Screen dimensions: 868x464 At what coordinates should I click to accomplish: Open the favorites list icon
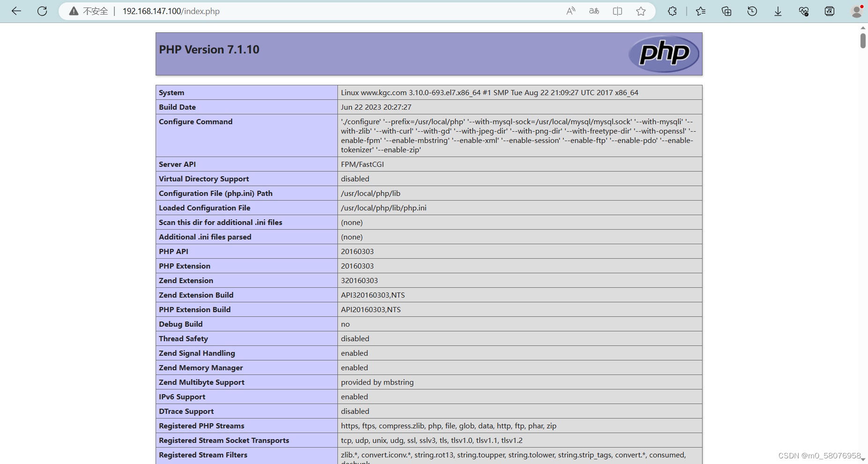(701, 11)
